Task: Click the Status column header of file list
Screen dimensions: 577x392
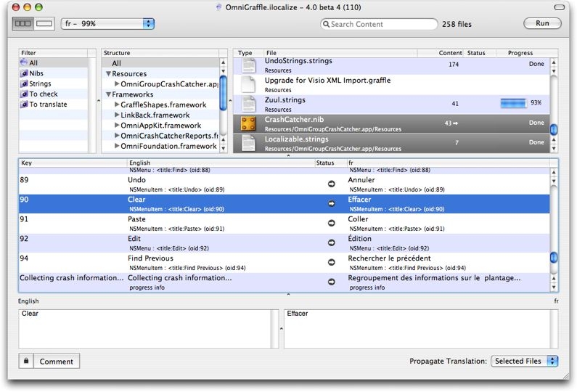Action: pyautogui.click(x=480, y=53)
